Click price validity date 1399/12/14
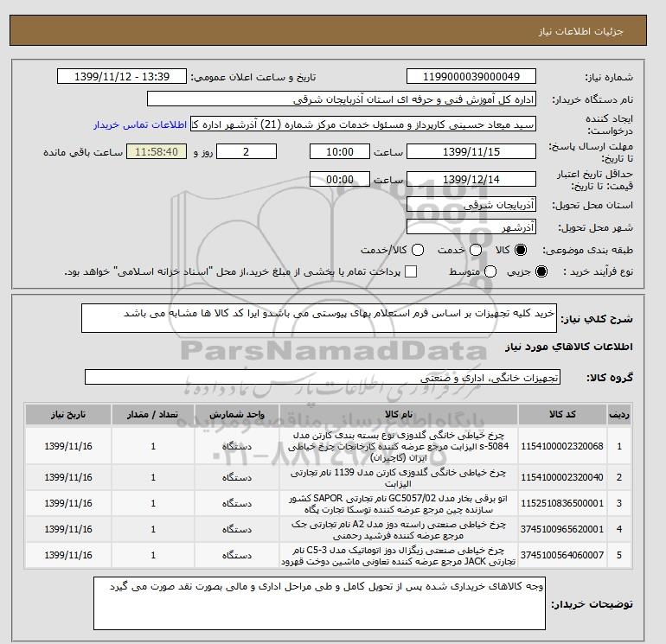666x644 pixels. 471,180
